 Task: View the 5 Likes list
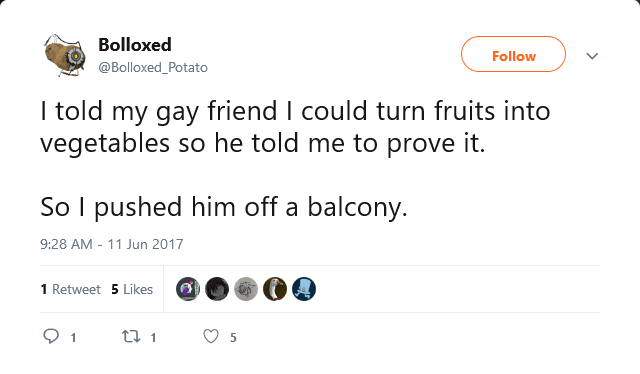[x=132, y=289]
